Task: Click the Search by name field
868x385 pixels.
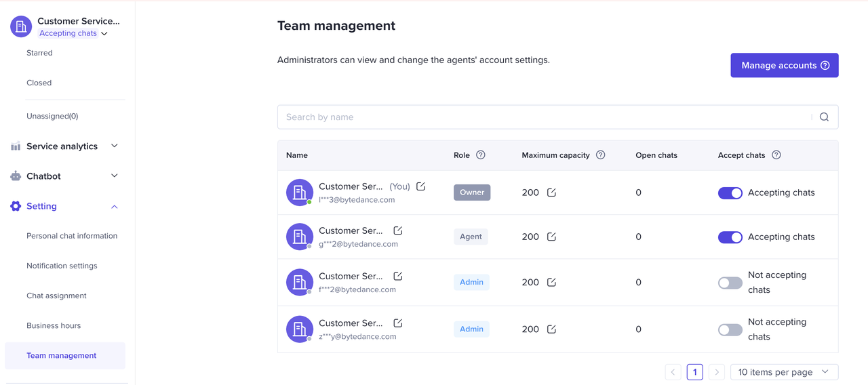Action: coord(542,117)
